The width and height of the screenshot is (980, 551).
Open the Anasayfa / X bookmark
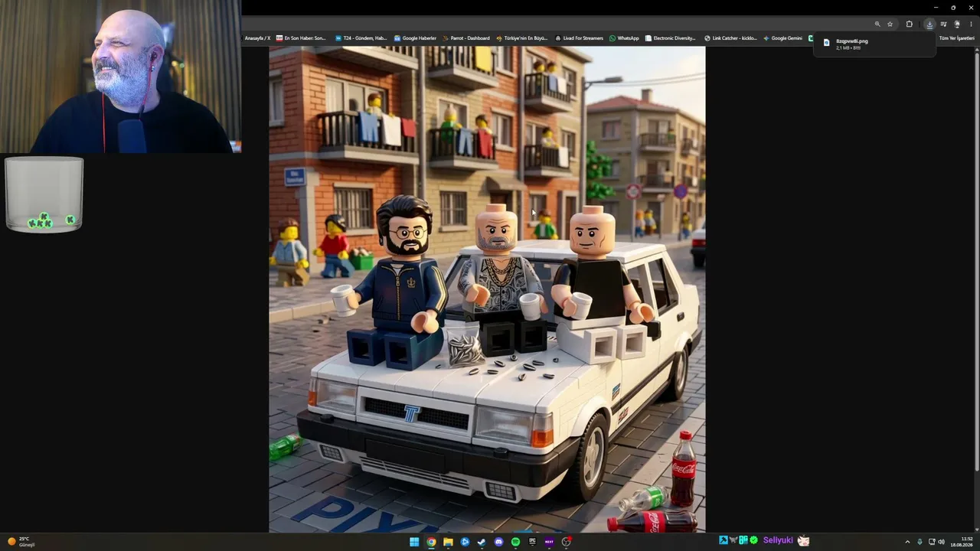pos(257,38)
